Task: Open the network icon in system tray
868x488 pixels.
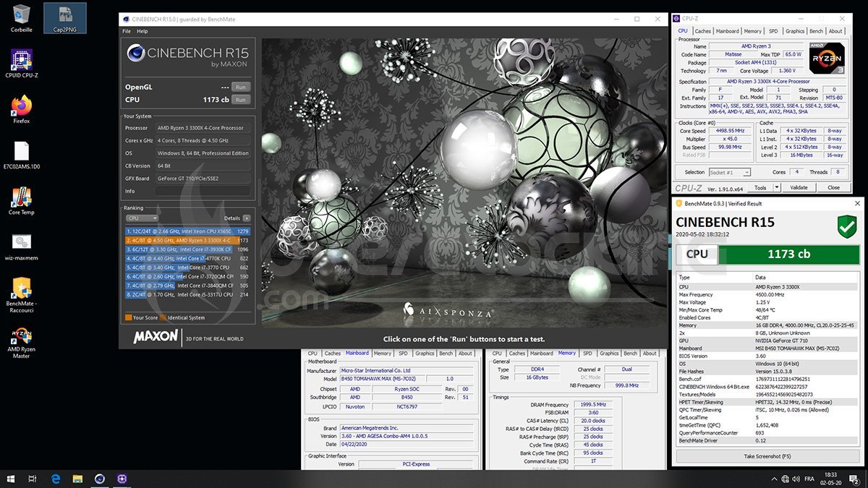Action: click(x=786, y=479)
